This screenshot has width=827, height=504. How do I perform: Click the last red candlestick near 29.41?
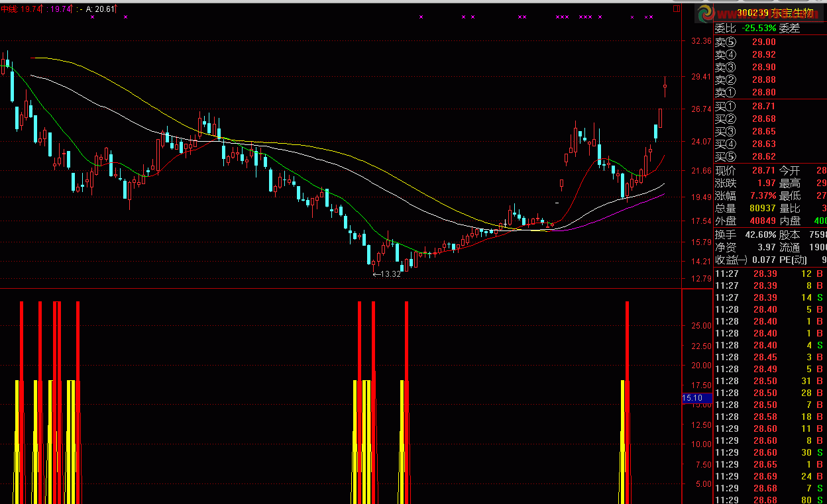pos(665,86)
